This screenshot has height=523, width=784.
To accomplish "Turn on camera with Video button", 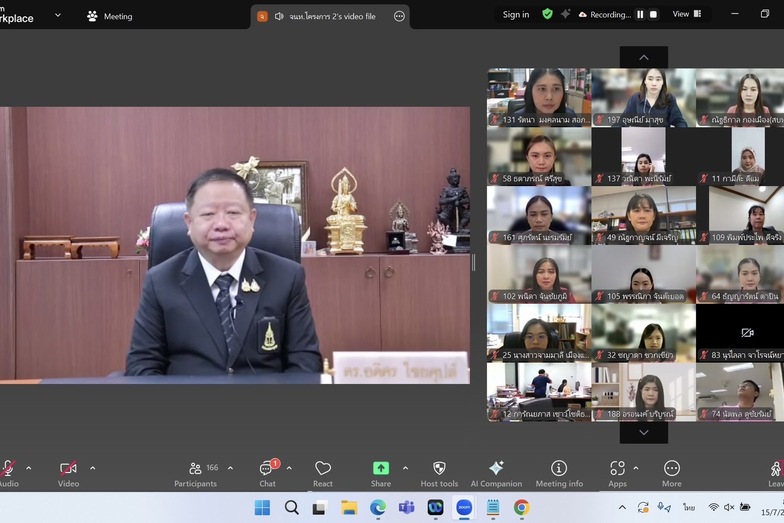I will [x=68, y=473].
